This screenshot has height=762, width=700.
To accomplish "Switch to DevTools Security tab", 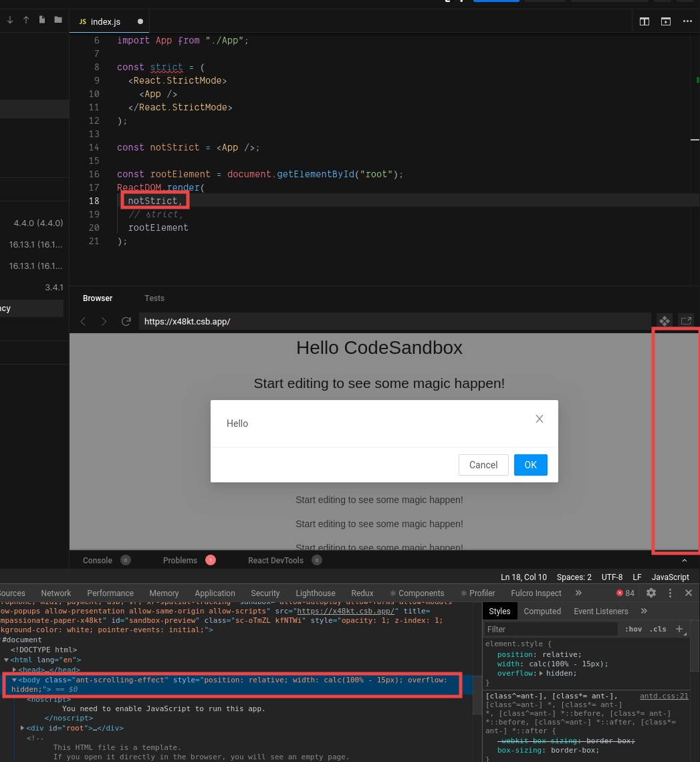I will click(265, 593).
